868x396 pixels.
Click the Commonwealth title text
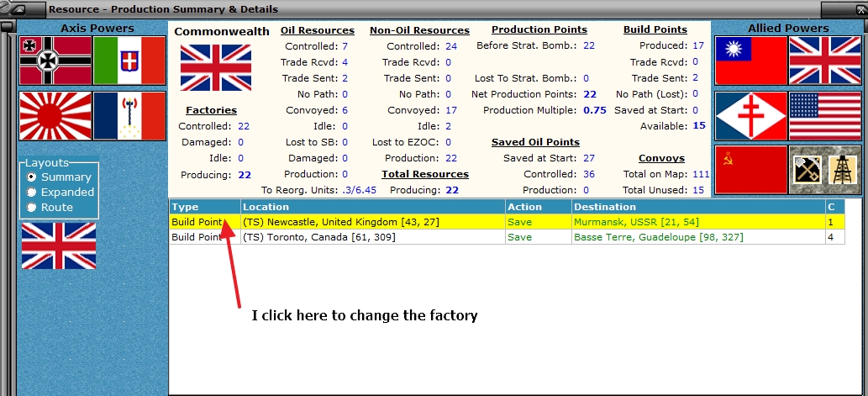pos(222,32)
